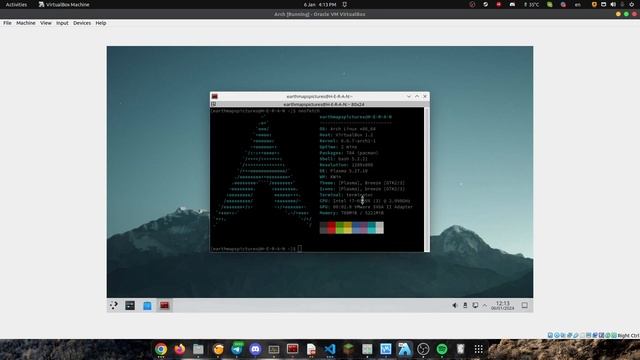The height and width of the screenshot is (360, 640).
Task: Select the red Terminator task in guest taskbar
Action: coord(164,305)
